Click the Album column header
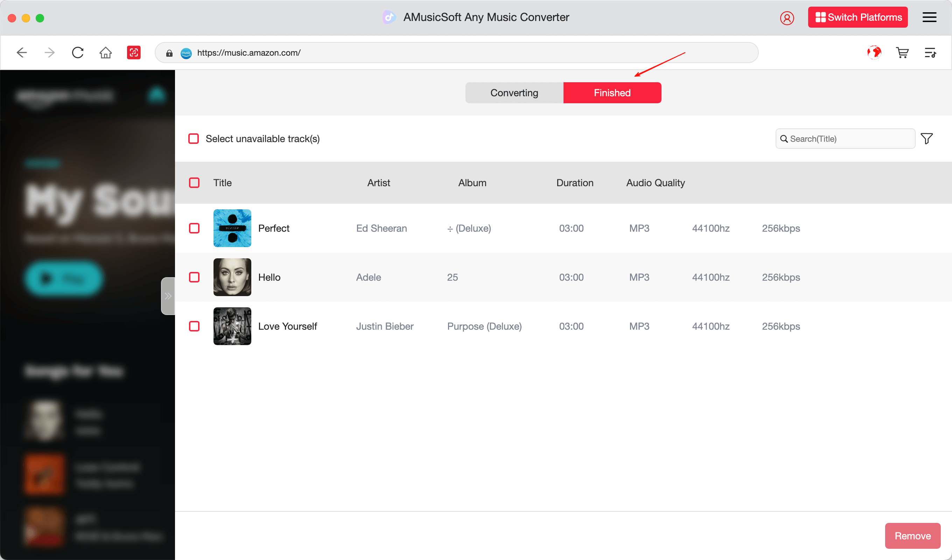952x560 pixels. (x=472, y=183)
